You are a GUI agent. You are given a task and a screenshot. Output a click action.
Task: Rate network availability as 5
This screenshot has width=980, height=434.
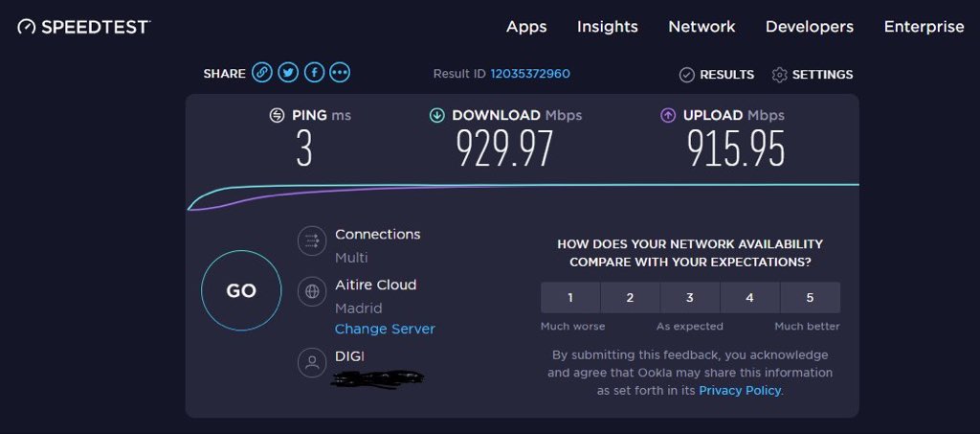pyautogui.click(x=810, y=298)
